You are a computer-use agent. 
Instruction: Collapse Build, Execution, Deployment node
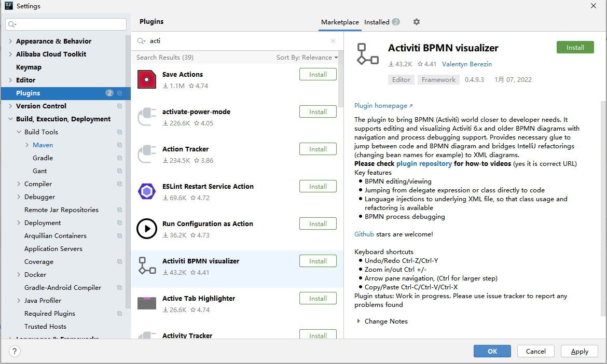10,119
